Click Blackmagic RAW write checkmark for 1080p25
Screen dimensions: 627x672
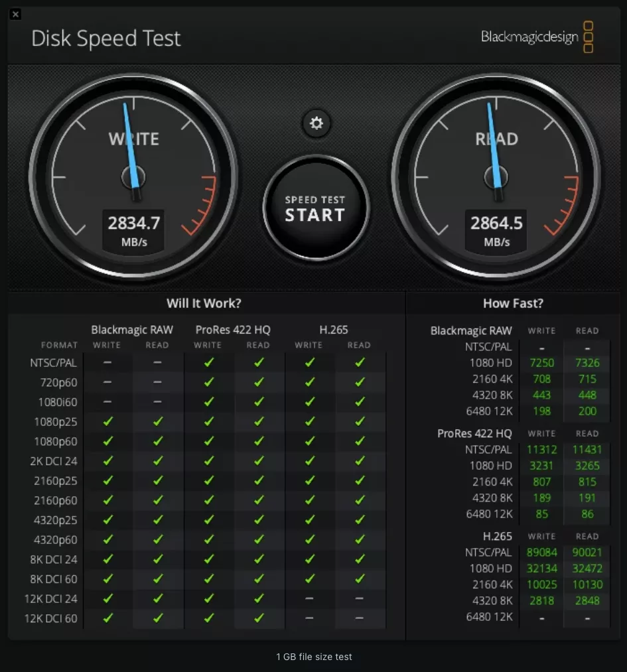pyautogui.click(x=107, y=421)
